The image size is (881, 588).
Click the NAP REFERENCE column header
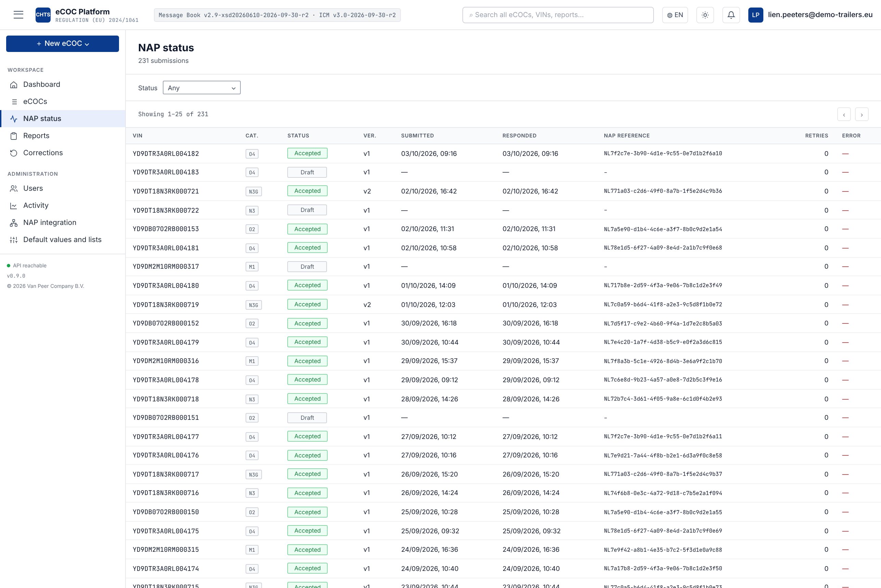point(627,136)
